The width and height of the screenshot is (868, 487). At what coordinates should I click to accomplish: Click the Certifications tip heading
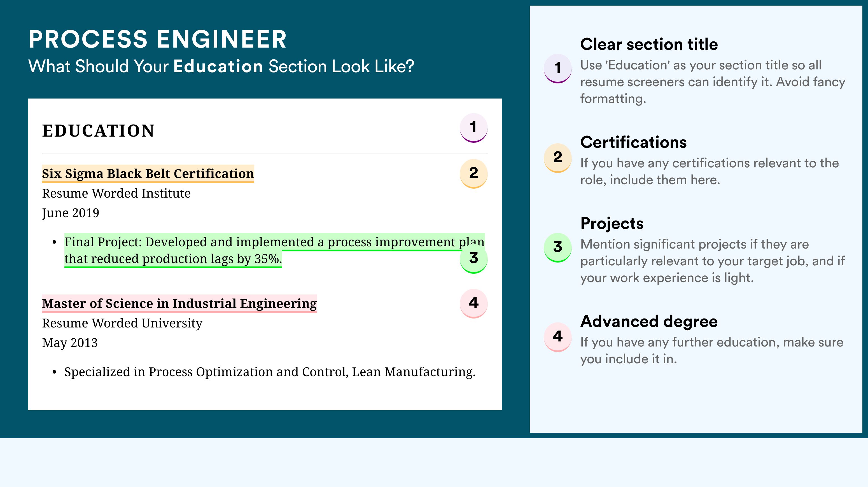[x=633, y=142]
